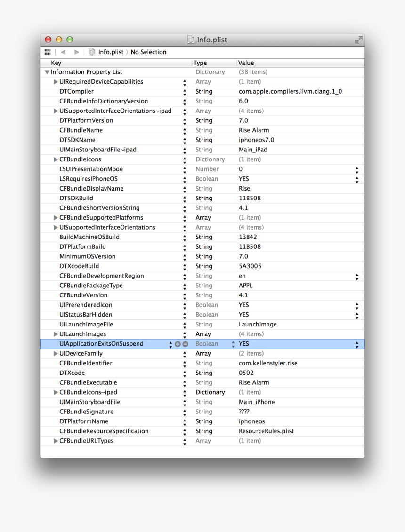
Task: Open key stepper for CFBundleIdentifier row
Action: (185, 364)
